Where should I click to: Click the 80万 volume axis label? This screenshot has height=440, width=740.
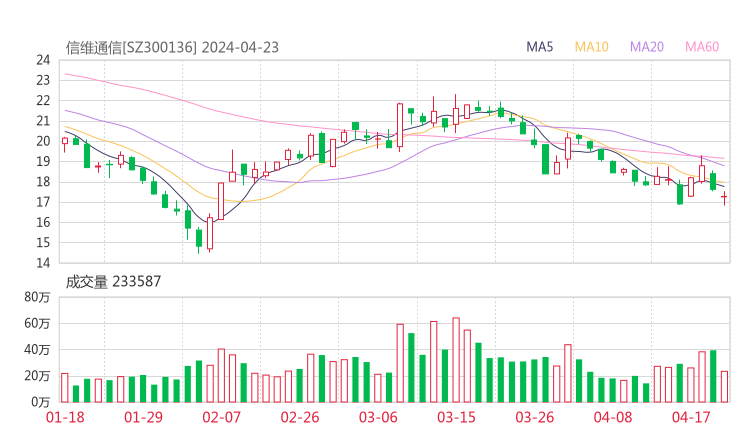(x=37, y=297)
